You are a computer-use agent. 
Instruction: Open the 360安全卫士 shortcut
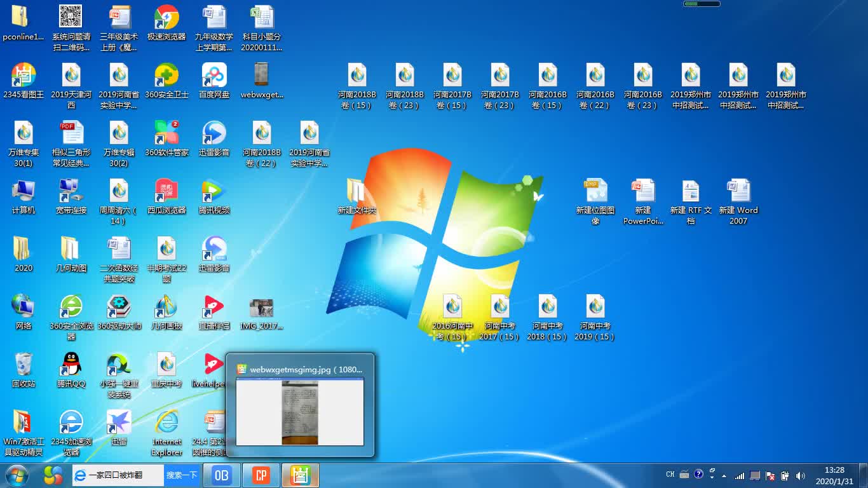[166, 81]
